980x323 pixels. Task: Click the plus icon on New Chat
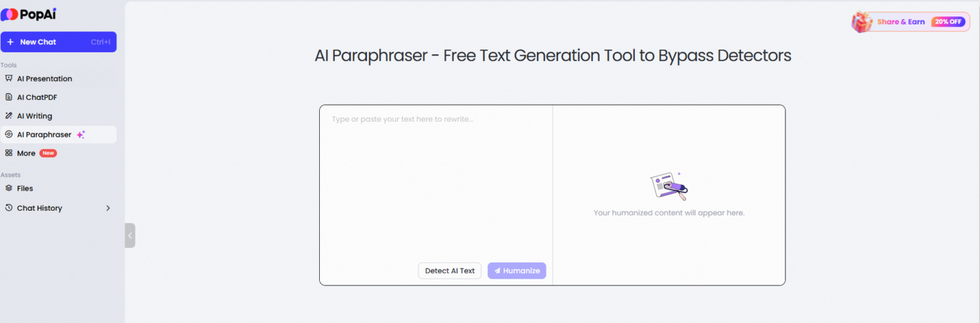tap(10, 41)
